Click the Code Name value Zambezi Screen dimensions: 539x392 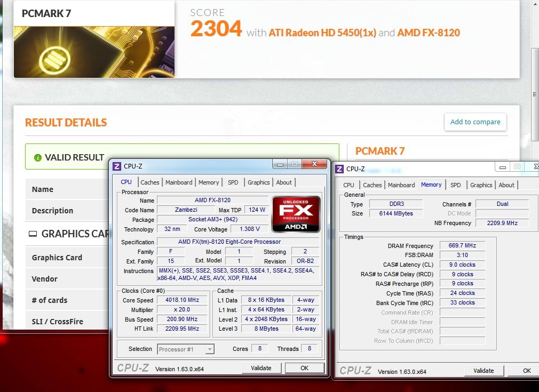click(x=186, y=210)
